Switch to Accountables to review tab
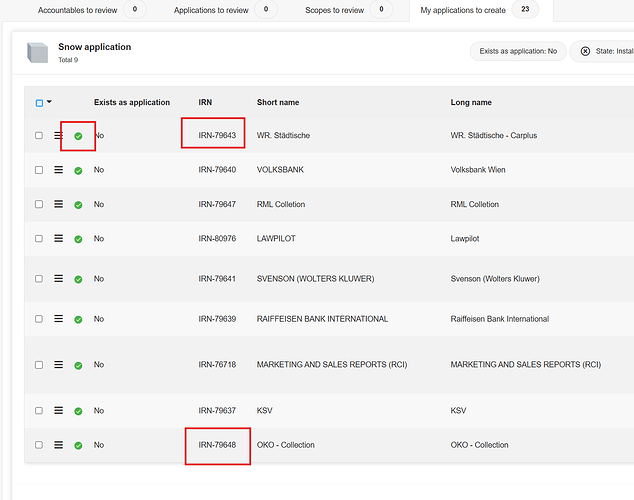The width and height of the screenshot is (634, 500). pyautogui.click(x=77, y=10)
